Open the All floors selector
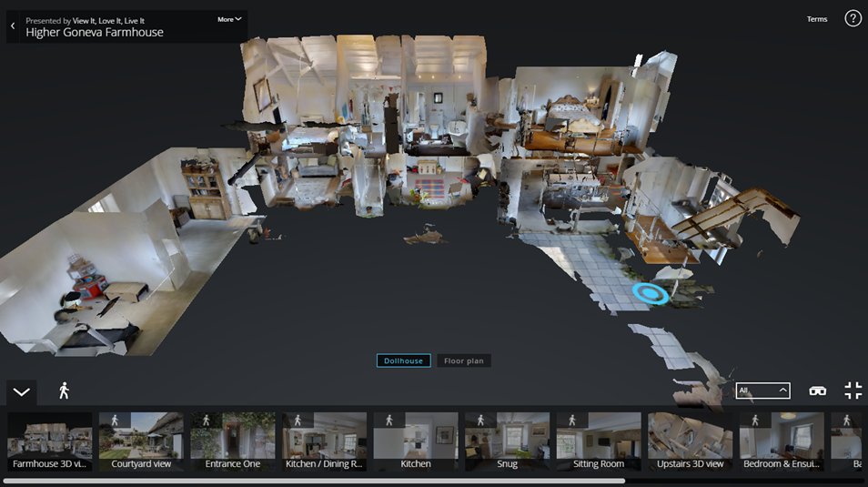This screenshot has height=487, width=868. click(762, 391)
